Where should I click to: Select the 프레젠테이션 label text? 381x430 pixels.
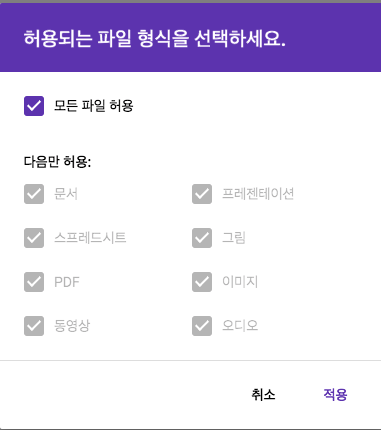tap(258, 194)
